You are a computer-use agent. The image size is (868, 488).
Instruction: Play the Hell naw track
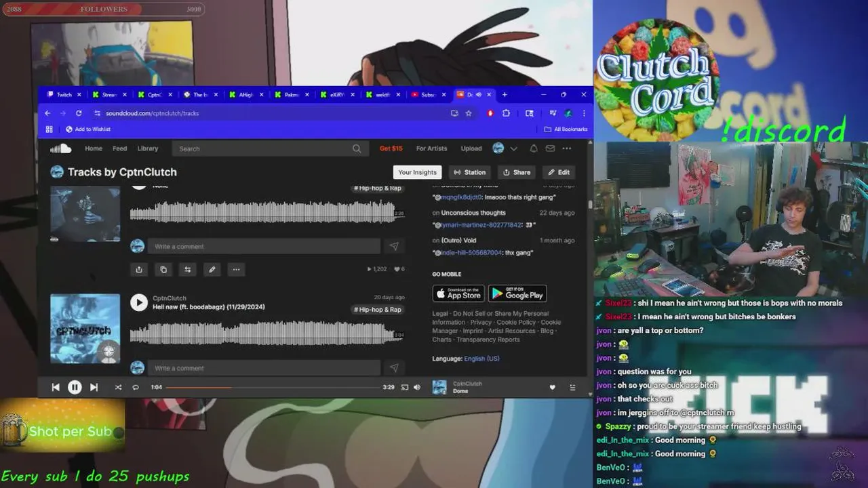(x=139, y=302)
